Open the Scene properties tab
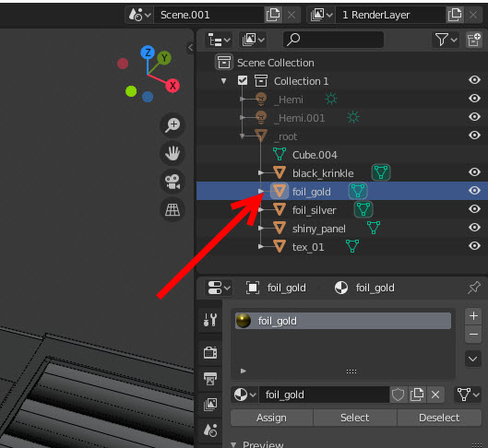The image size is (488, 448). pyautogui.click(x=210, y=430)
